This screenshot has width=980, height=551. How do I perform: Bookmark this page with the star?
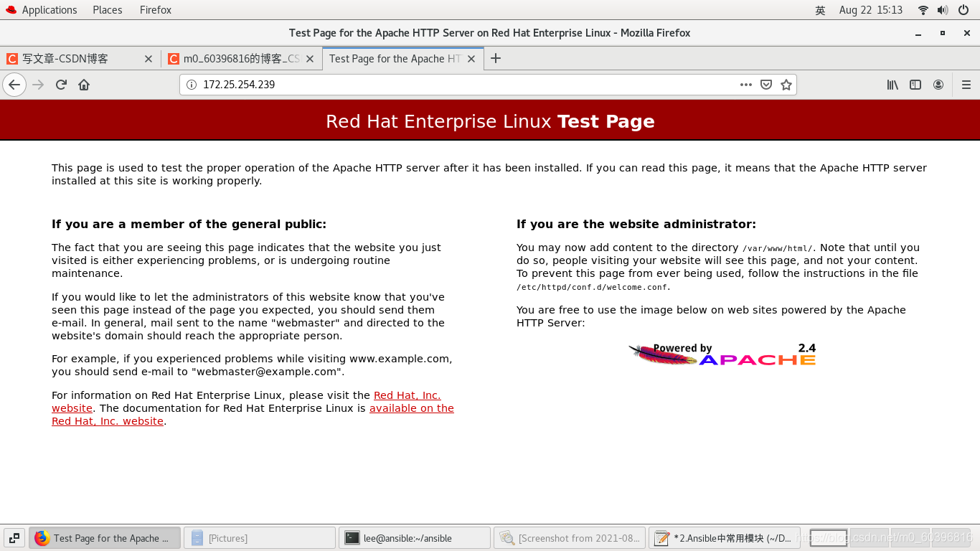pos(786,85)
